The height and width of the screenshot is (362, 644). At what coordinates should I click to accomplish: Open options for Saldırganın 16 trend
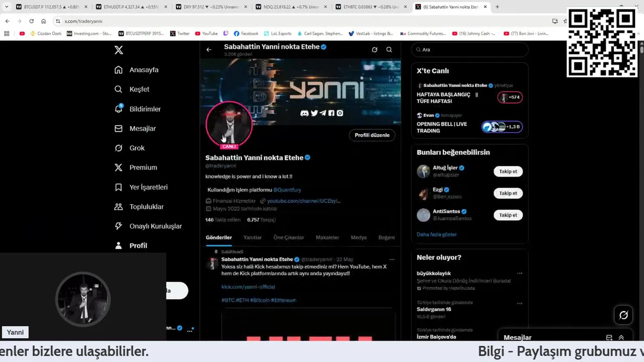click(520, 303)
